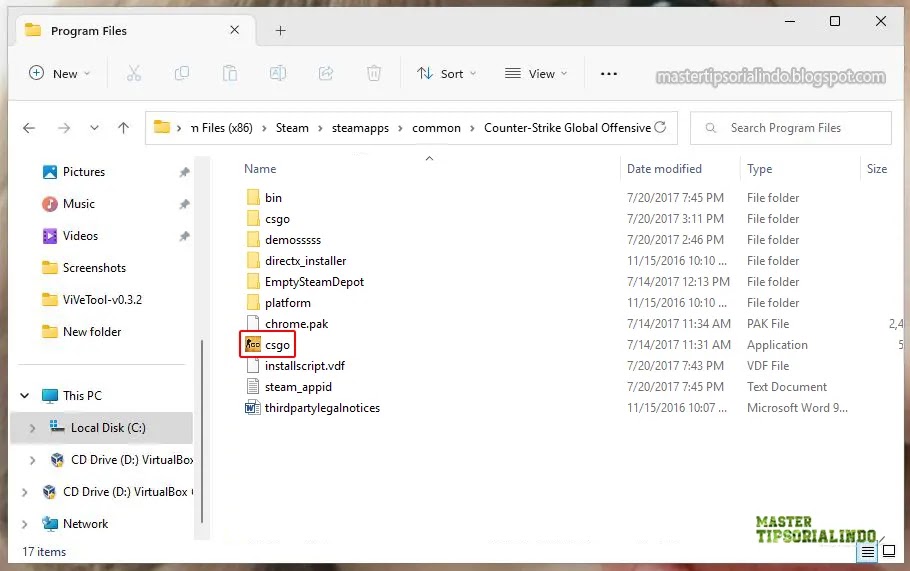This screenshot has width=910, height=571.
Task: Open the View dropdown menu
Action: (x=536, y=74)
